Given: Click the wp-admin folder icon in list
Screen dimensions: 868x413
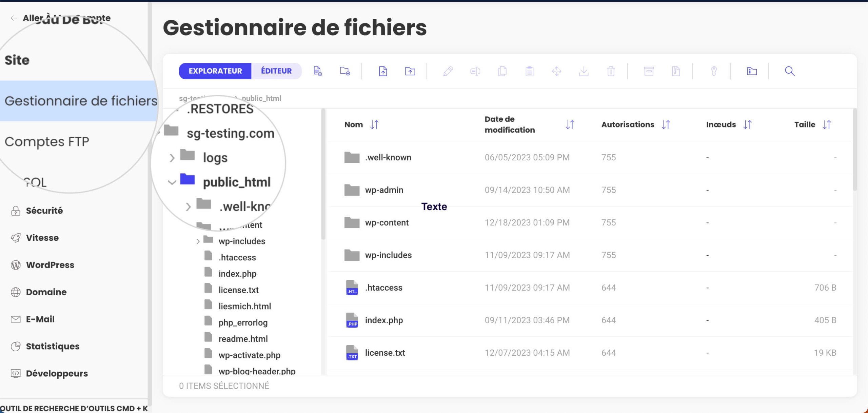Looking at the screenshot, I should [x=352, y=190].
